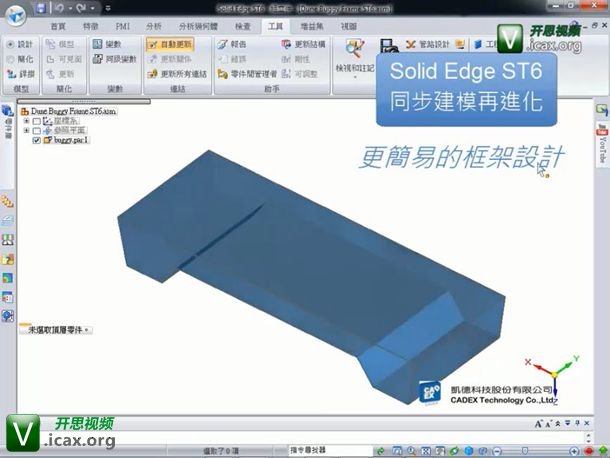Open the bottom globe icon in left dock
The height and width of the screenshot is (458, 610).
(x=7, y=316)
